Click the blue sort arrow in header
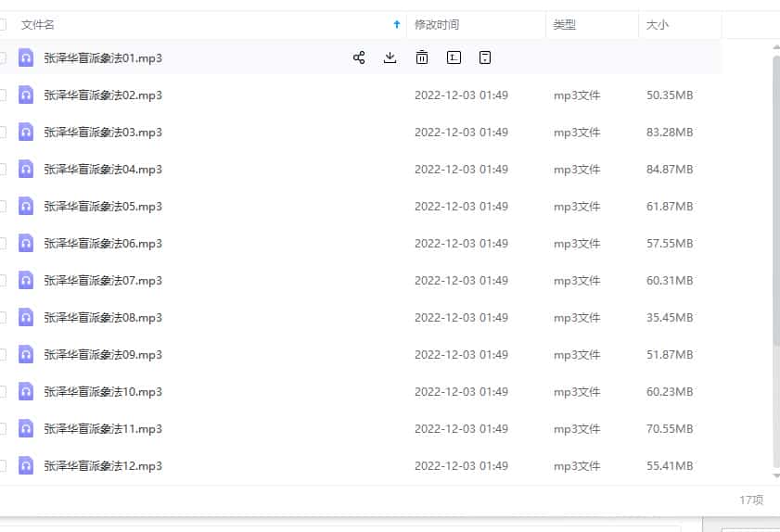780x532 pixels. coord(397,25)
